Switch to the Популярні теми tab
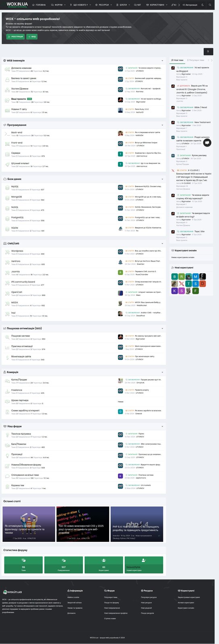Screen dimensions: 219x644 (x=195, y=60)
